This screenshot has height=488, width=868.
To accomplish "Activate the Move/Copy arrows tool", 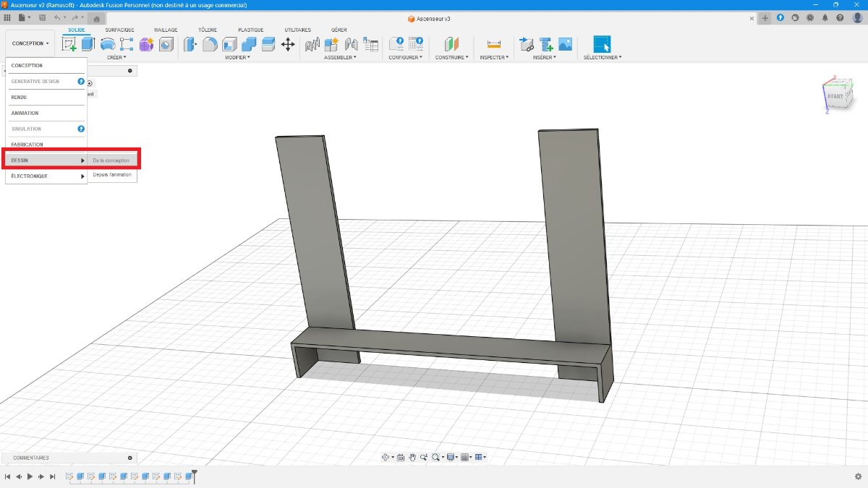I will point(287,44).
